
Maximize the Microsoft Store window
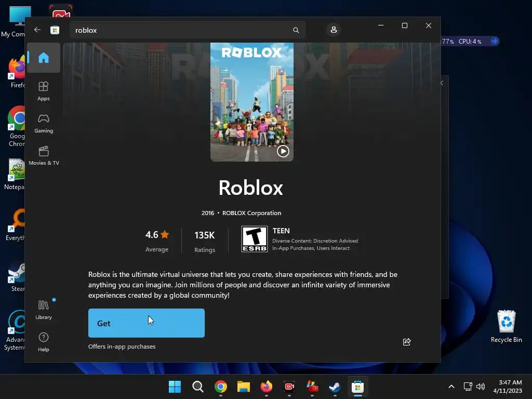coord(404,25)
